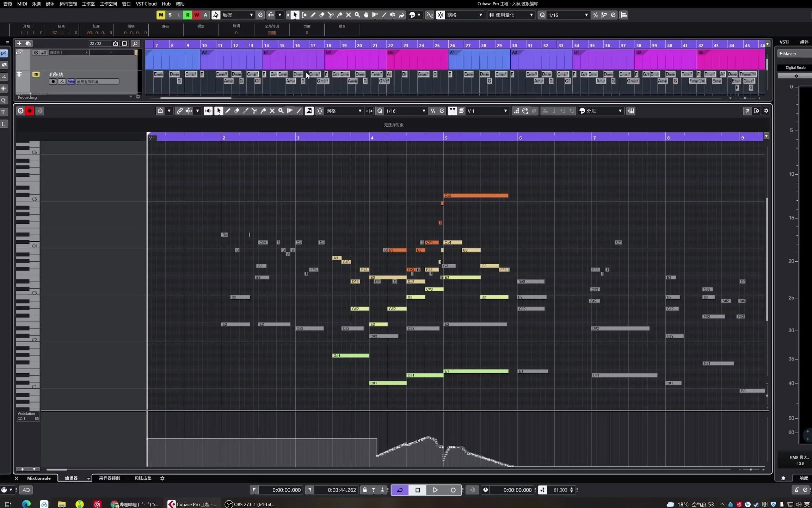
Task: Toggle transport cycle loop button
Action: 400,490
